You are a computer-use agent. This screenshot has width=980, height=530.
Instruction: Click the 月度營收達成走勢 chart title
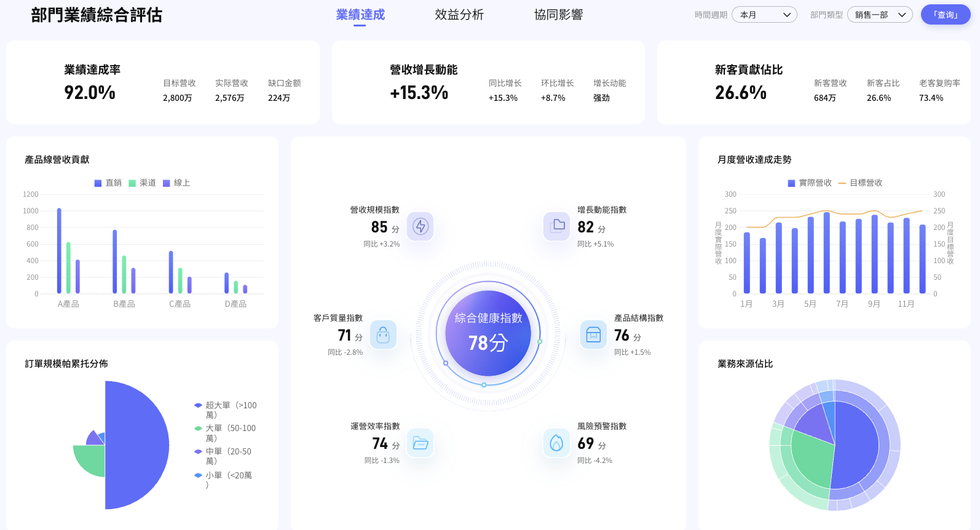click(754, 159)
